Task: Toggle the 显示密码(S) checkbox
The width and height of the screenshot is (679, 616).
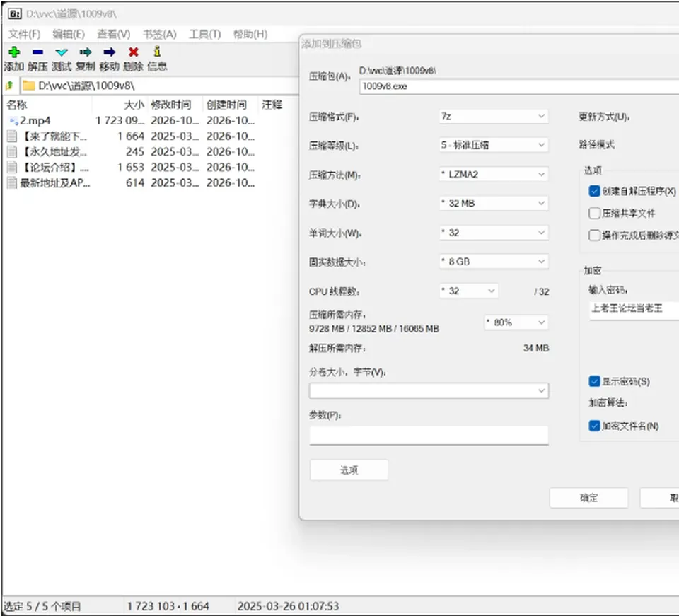Action: pyautogui.click(x=594, y=381)
